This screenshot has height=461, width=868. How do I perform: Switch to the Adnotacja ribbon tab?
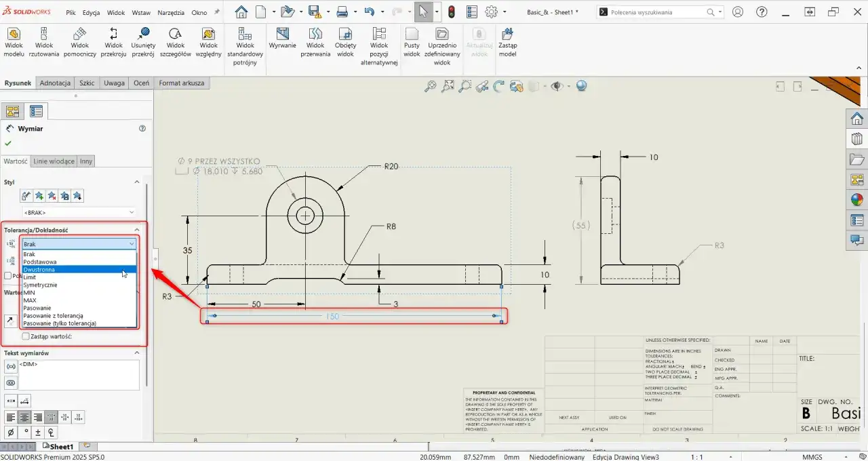pyautogui.click(x=56, y=83)
